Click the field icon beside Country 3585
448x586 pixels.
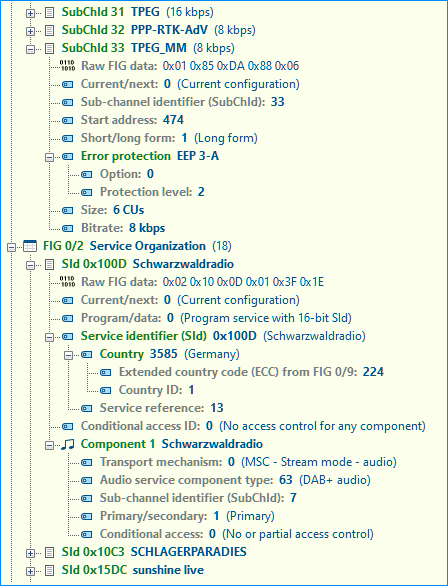pyautogui.click(x=87, y=354)
